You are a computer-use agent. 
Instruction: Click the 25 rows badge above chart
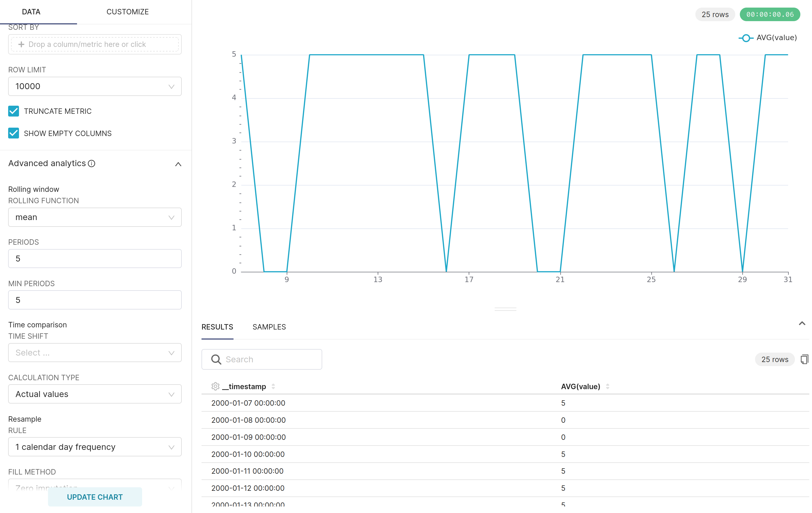pos(715,14)
